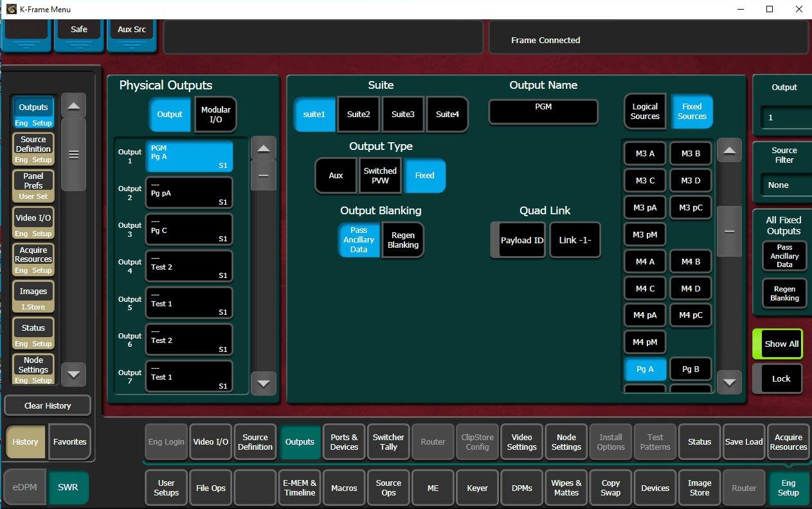812x509 pixels.
Task: Click the K-Frame Menu title bar icon
Action: click(11, 10)
